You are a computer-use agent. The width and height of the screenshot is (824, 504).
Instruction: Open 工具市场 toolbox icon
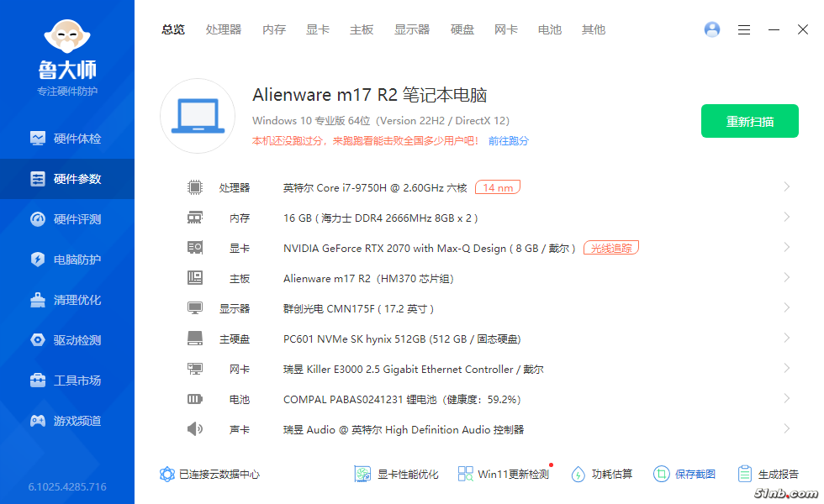[x=38, y=380]
